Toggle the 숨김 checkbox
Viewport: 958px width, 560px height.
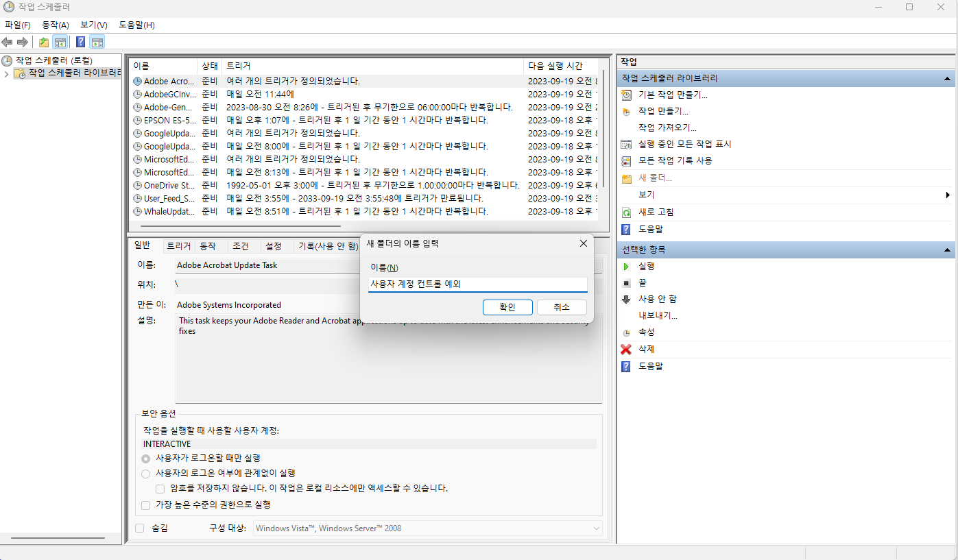[140, 528]
